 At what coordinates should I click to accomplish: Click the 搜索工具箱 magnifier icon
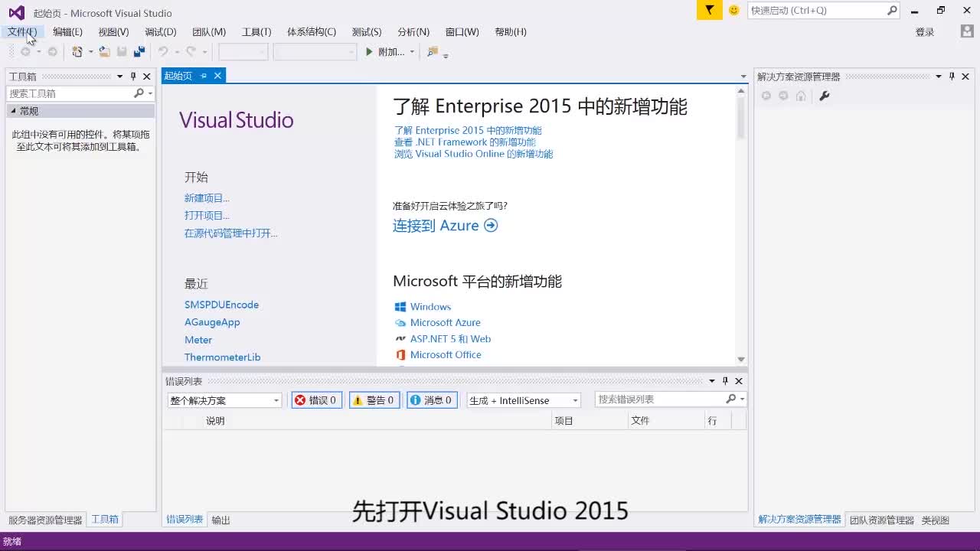click(x=139, y=93)
